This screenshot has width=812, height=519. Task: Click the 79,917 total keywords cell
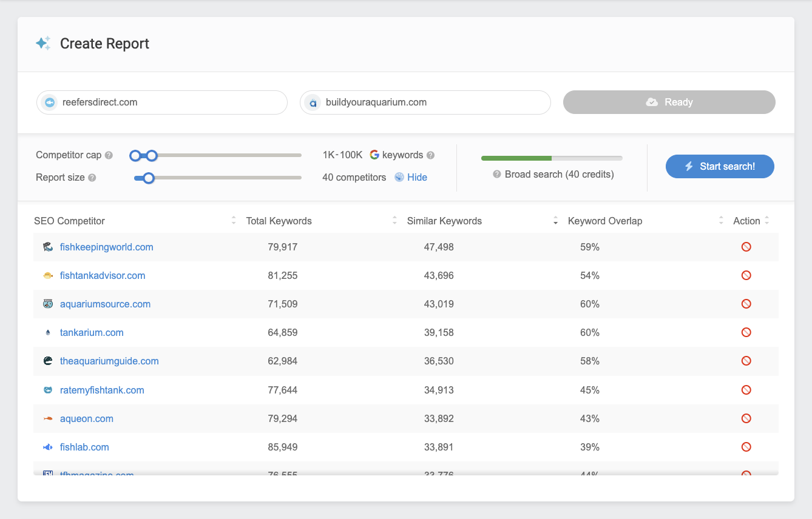[x=283, y=247]
